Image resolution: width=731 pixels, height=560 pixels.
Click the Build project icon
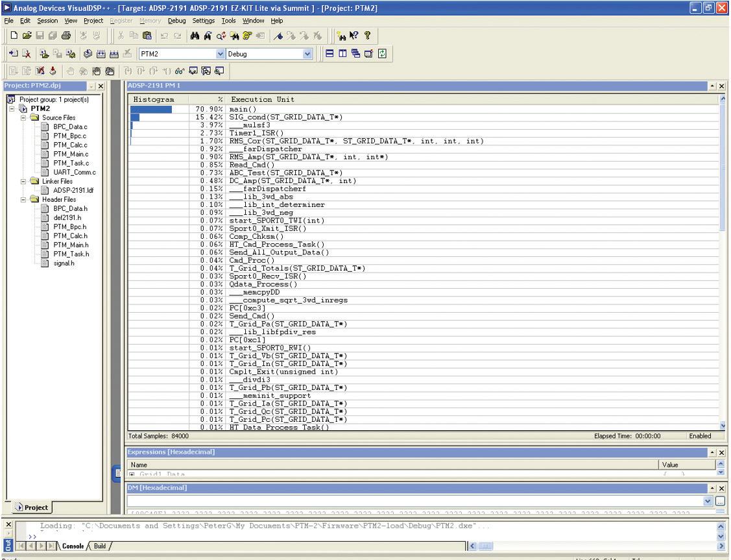(101, 54)
